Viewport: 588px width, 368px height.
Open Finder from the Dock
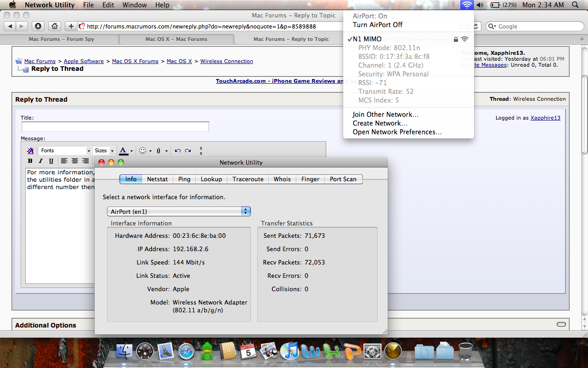(125, 352)
